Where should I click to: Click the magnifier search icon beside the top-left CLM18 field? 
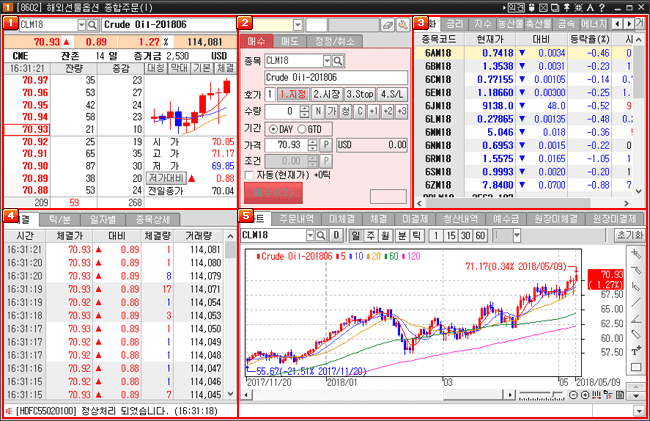tap(93, 23)
